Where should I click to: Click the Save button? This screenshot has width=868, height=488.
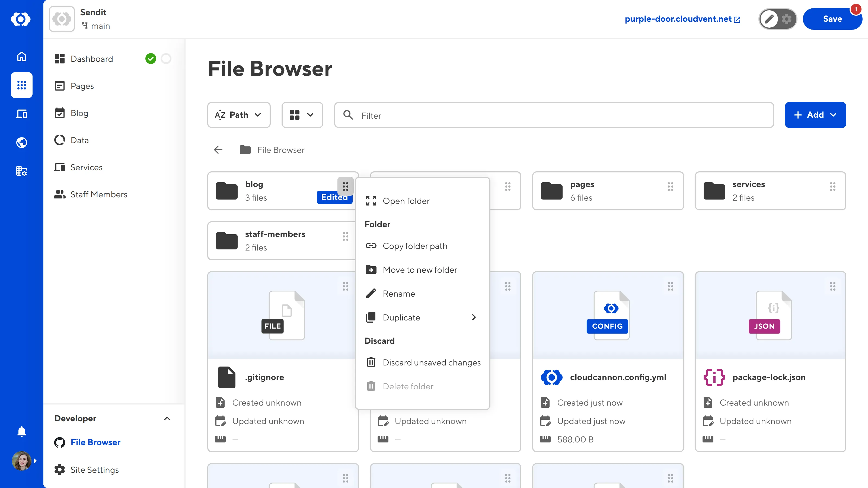click(x=832, y=19)
